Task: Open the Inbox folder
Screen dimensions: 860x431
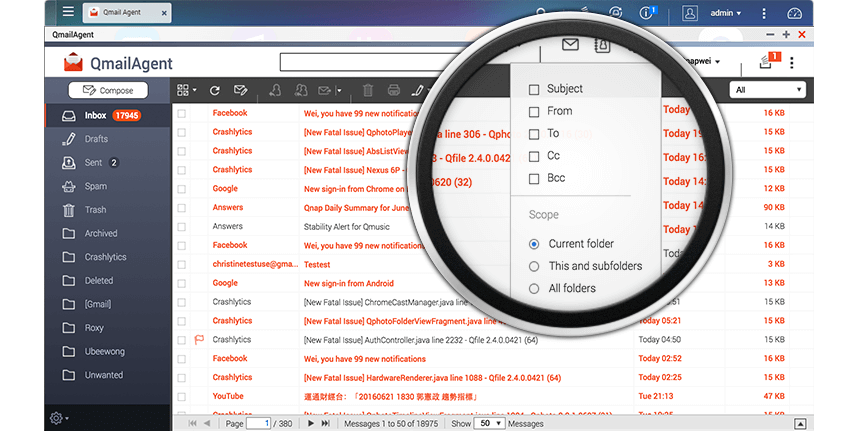Action: [108, 116]
